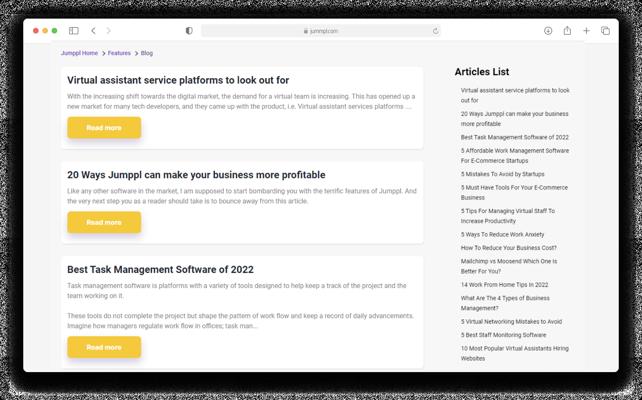Click the Blog breadcrumb item
This screenshot has width=642, height=400.
(147, 53)
